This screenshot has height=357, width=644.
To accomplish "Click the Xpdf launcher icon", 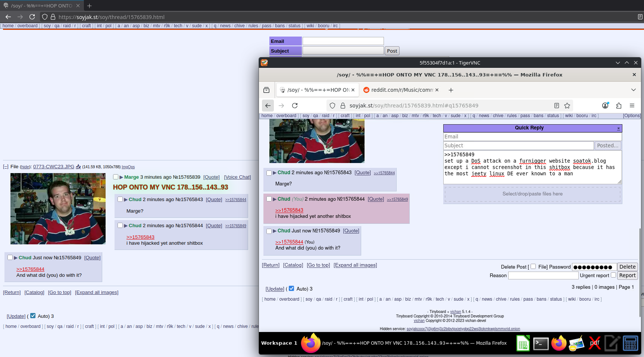I will 594,343.
